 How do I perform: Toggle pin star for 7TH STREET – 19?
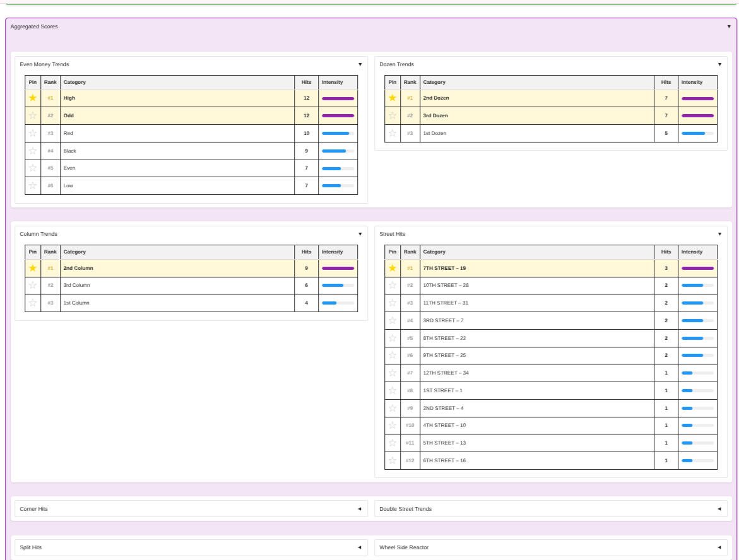point(393,268)
